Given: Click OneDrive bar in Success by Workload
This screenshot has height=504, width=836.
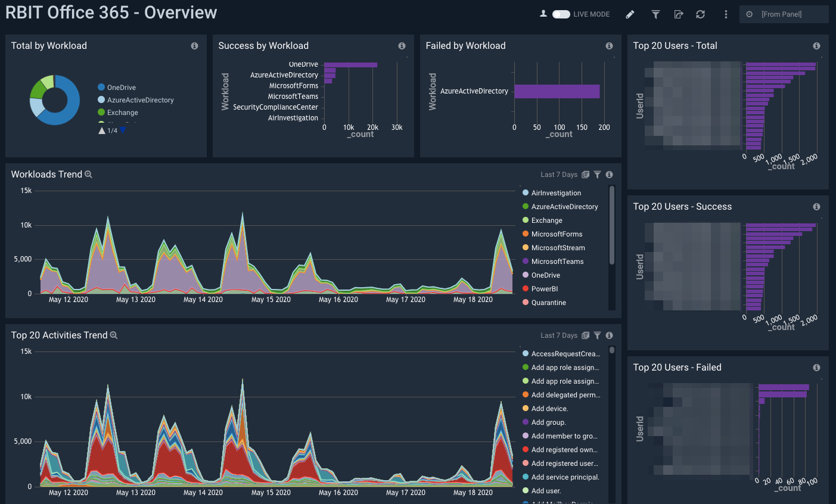Looking at the screenshot, I should click(x=350, y=65).
